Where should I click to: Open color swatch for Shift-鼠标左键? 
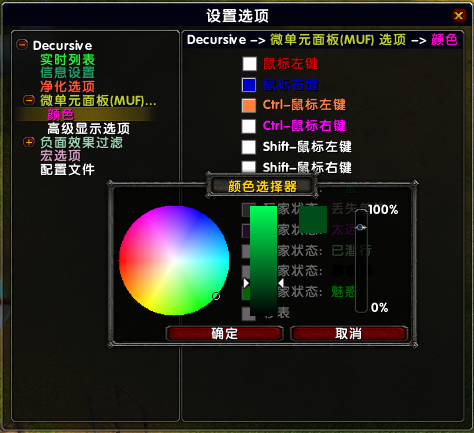(x=249, y=147)
